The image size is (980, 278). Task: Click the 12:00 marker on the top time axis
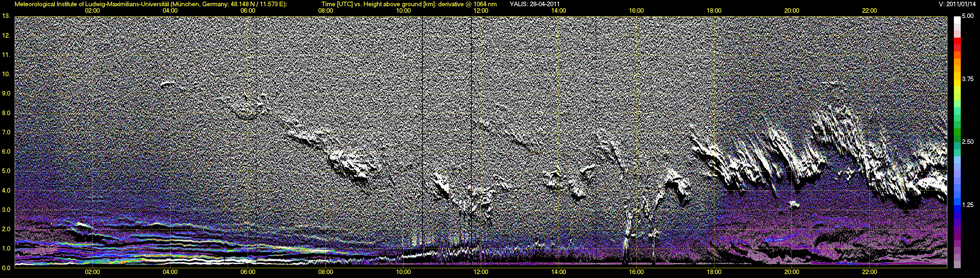pyautogui.click(x=481, y=11)
